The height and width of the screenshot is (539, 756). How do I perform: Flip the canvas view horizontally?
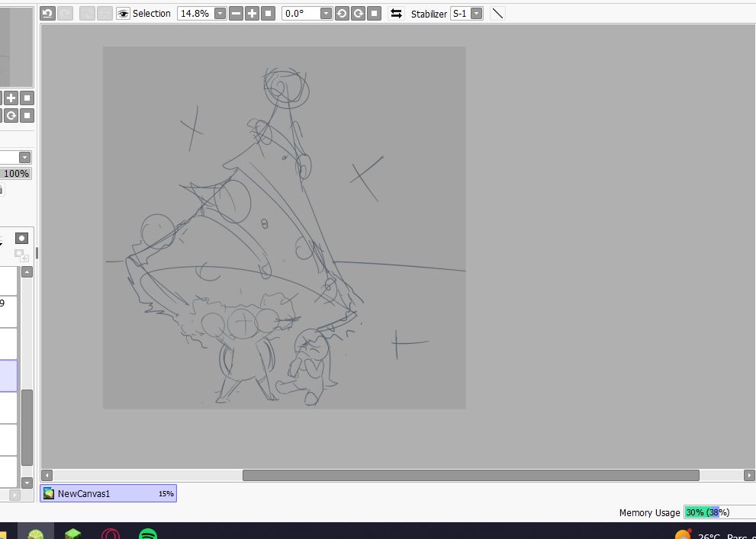coord(396,14)
